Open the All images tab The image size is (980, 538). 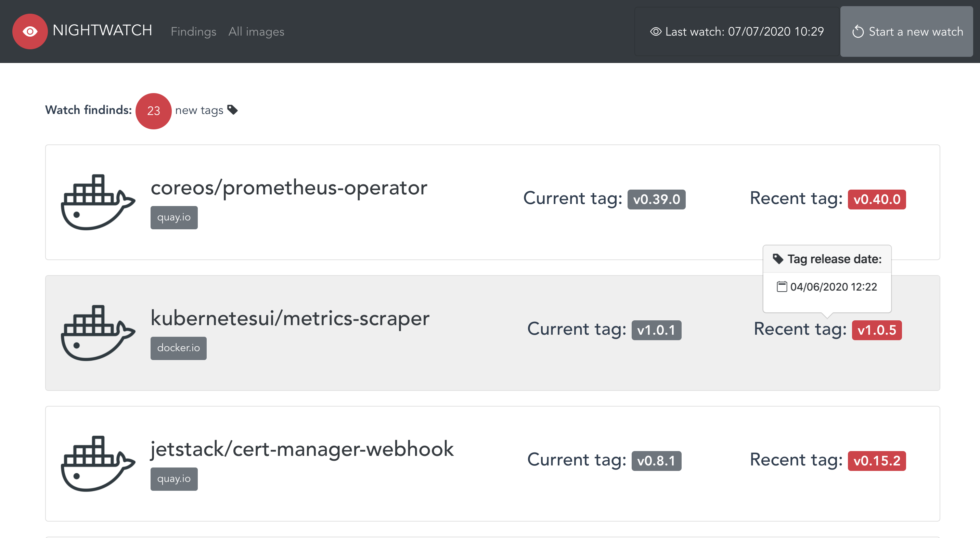[x=256, y=31]
